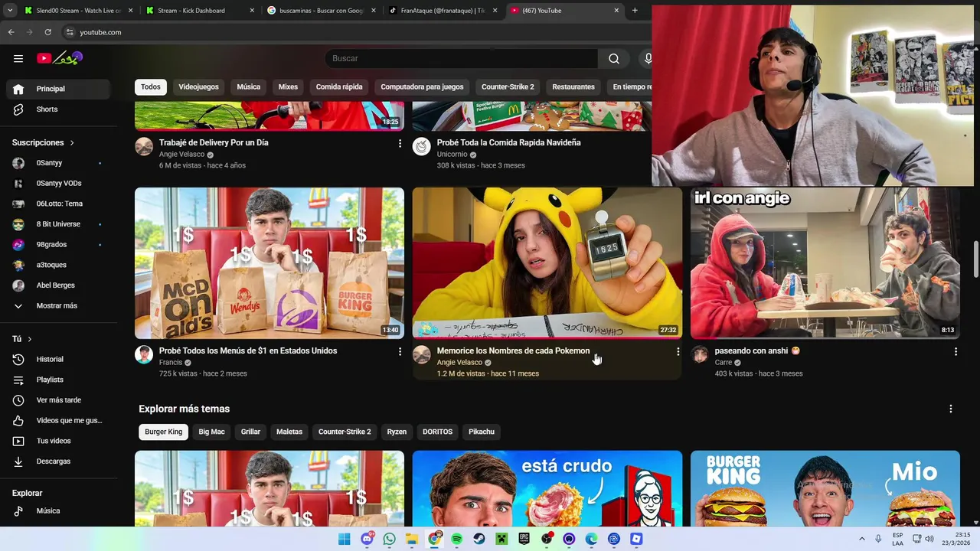The image size is (980, 551).
Task: Play the irl con angie thumbnail
Action: (825, 262)
